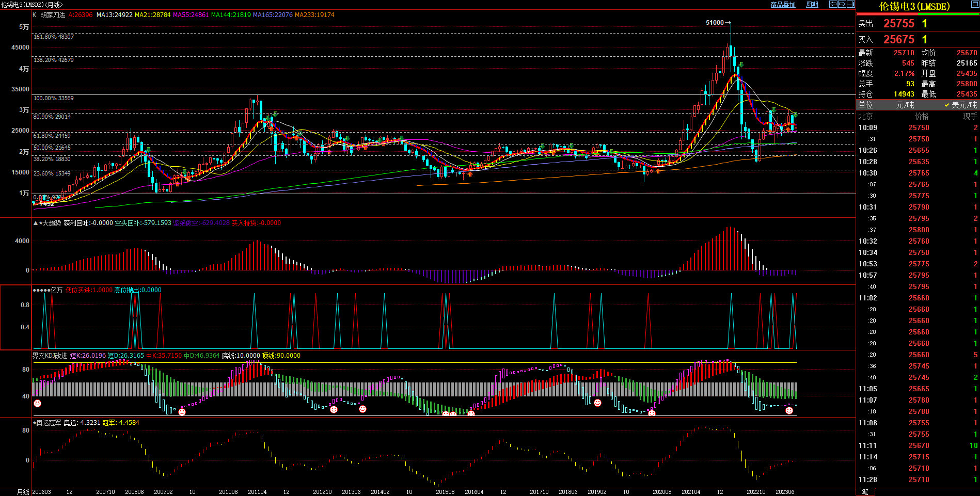Click the red-green buy/sell ratio bar
This screenshot has width=980, height=496.
point(918,14)
